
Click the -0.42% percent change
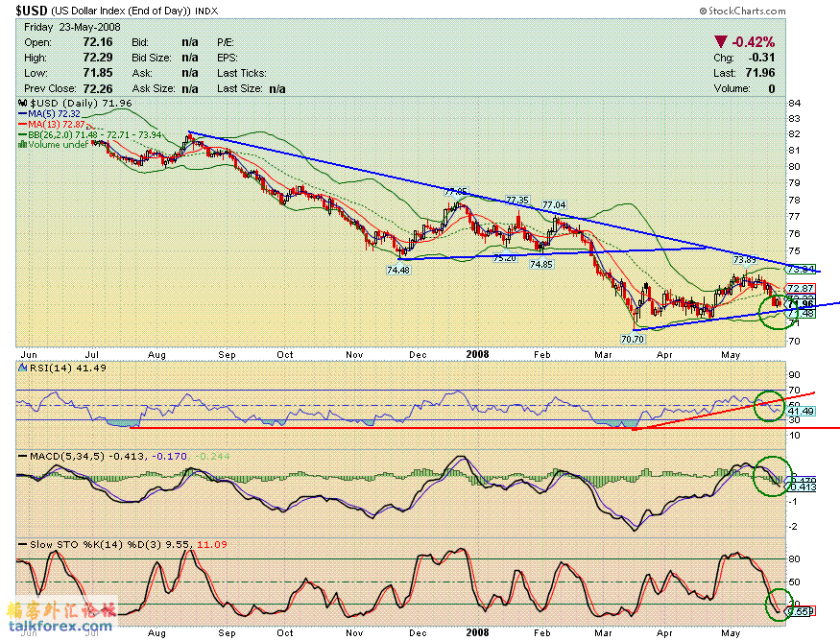click(x=754, y=42)
